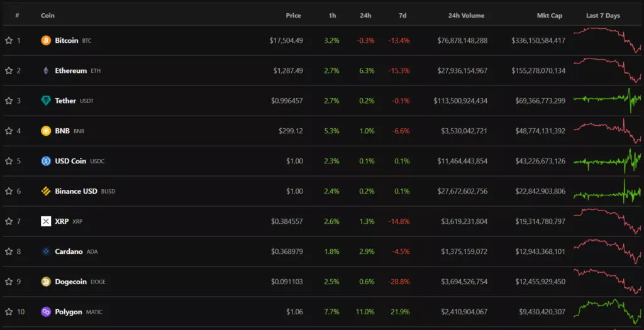Image resolution: width=644 pixels, height=330 pixels.
Task: Click the BNB coin icon
Action: click(46, 131)
